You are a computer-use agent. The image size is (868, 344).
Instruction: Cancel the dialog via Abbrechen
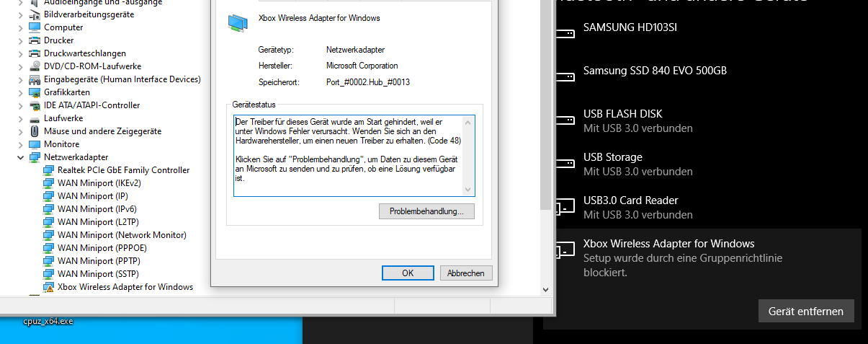[x=466, y=273]
